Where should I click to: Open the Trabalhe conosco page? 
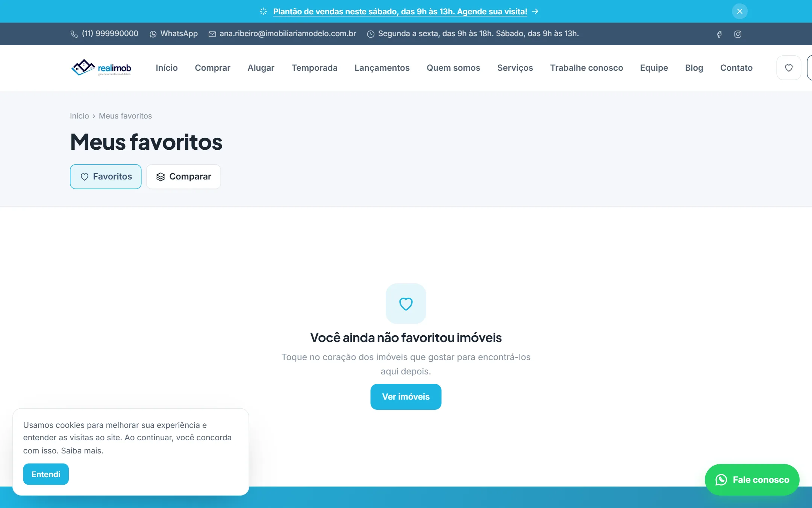(586, 68)
